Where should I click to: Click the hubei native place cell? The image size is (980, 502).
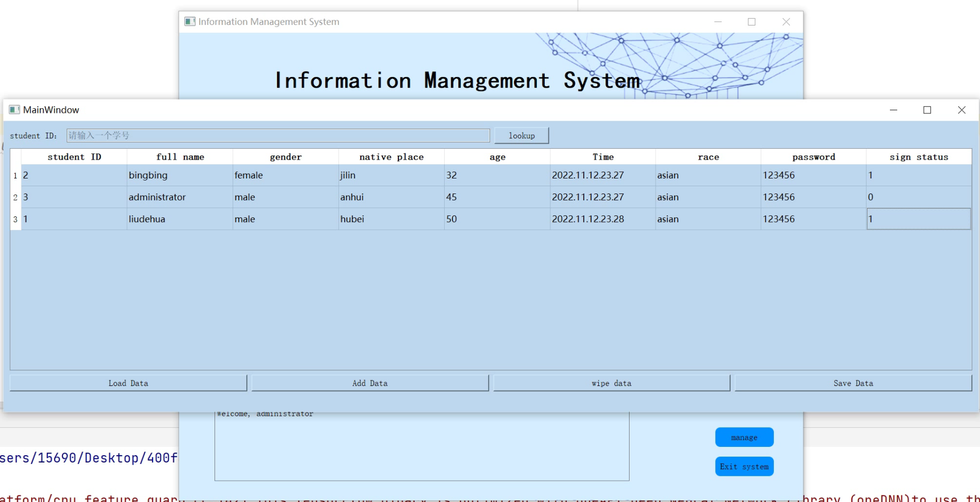pyautogui.click(x=391, y=219)
